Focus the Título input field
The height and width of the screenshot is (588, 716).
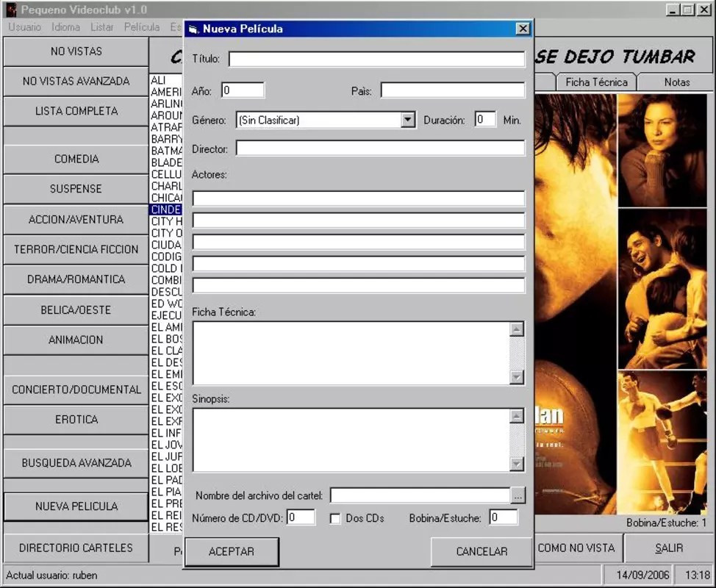coord(376,59)
